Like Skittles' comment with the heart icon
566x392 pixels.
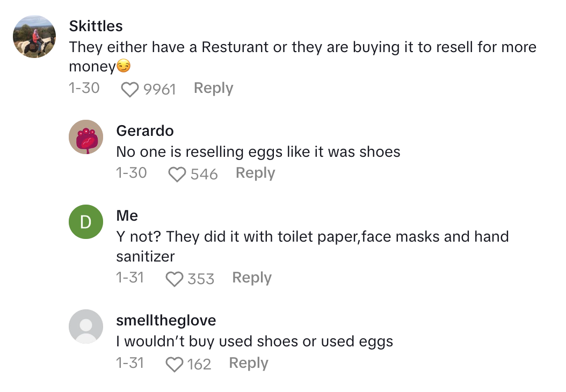coord(130,89)
